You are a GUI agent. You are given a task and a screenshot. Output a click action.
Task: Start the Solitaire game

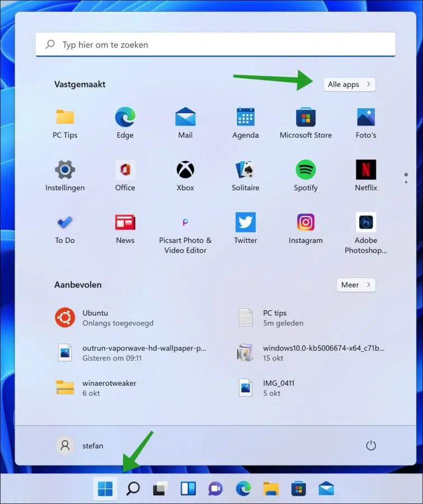coord(245,176)
